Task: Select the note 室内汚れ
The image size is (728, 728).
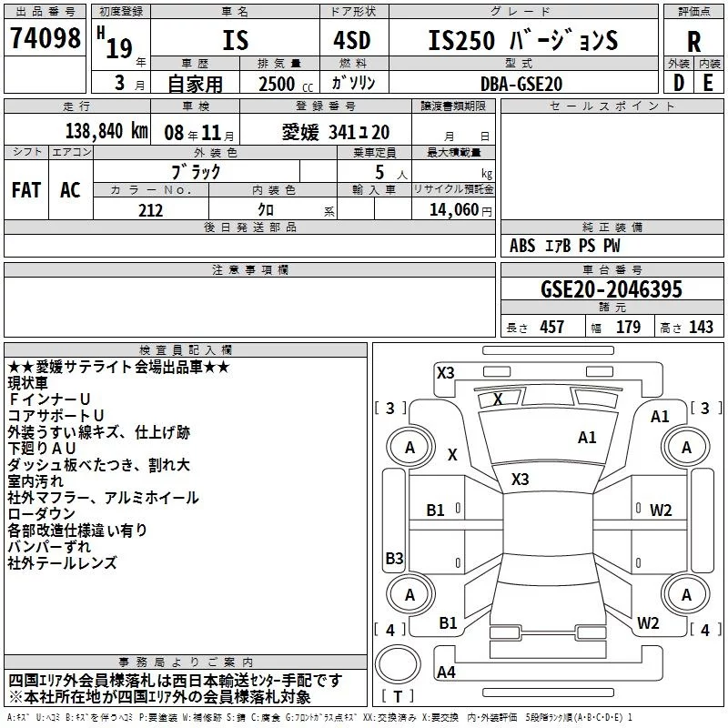Action: coord(35,481)
